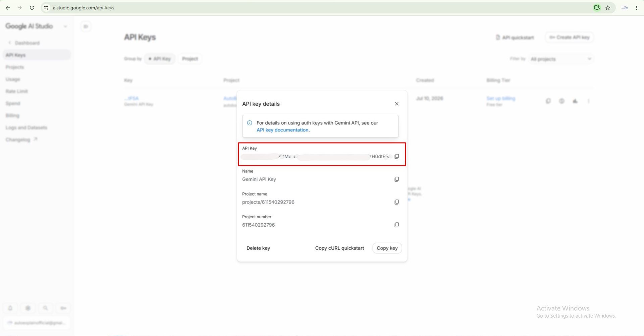The height and width of the screenshot is (336, 644).
Task: Click the Set up billing link
Action: tap(501, 98)
